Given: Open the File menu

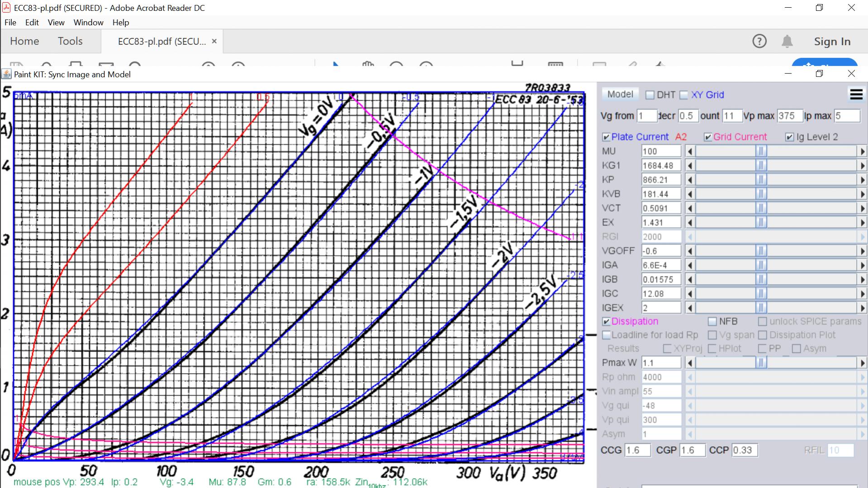Looking at the screenshot, I should click(10, 22).
